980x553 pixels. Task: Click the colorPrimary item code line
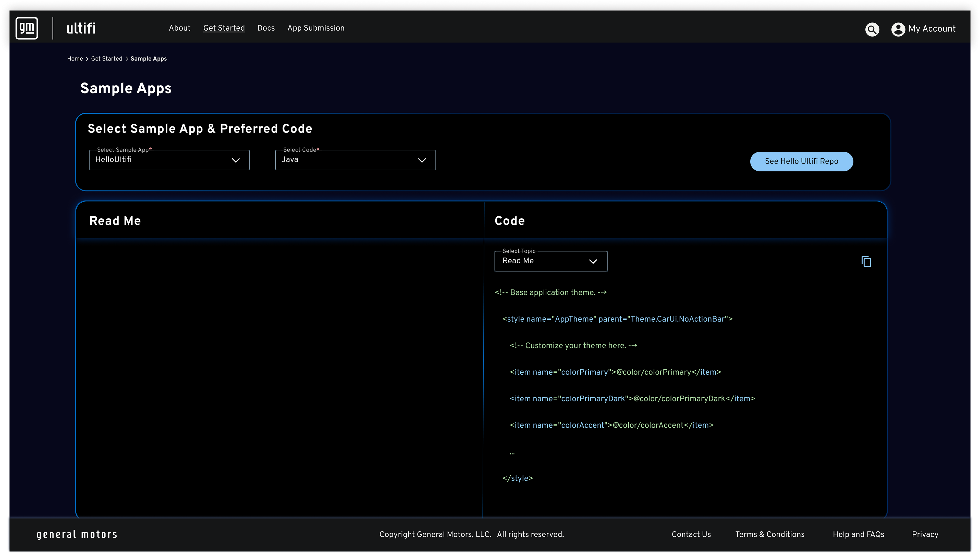point(616,372)
